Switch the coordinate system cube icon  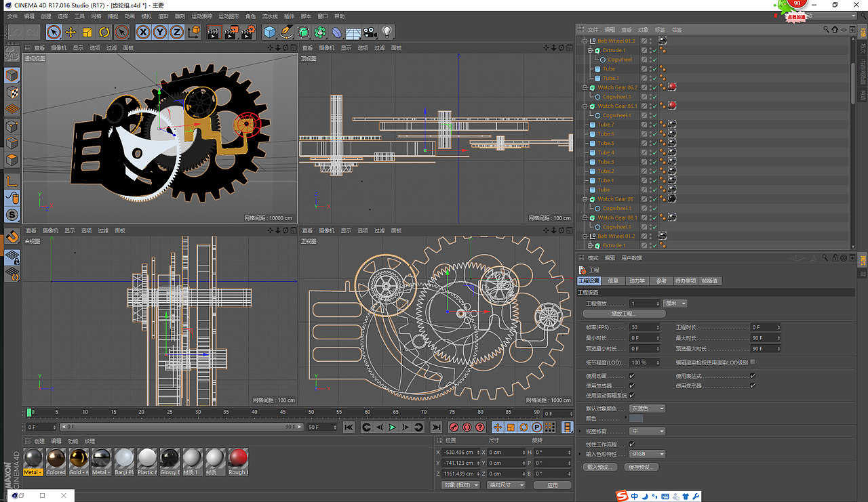coord(194,32)
